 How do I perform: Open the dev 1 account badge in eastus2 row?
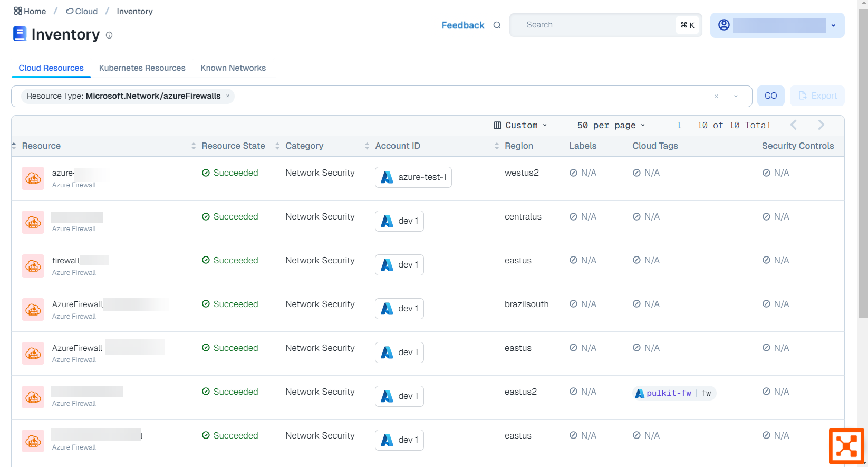coord(399,396)
